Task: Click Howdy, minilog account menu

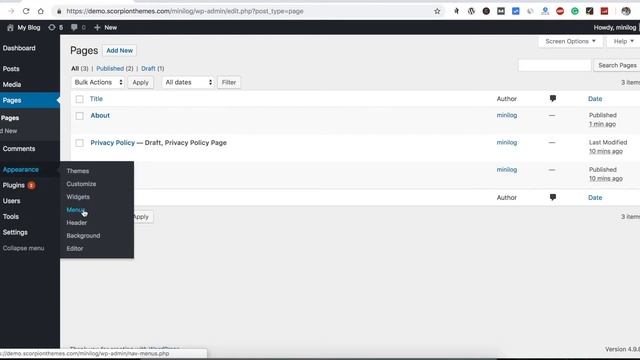Action: pos(615,27)
